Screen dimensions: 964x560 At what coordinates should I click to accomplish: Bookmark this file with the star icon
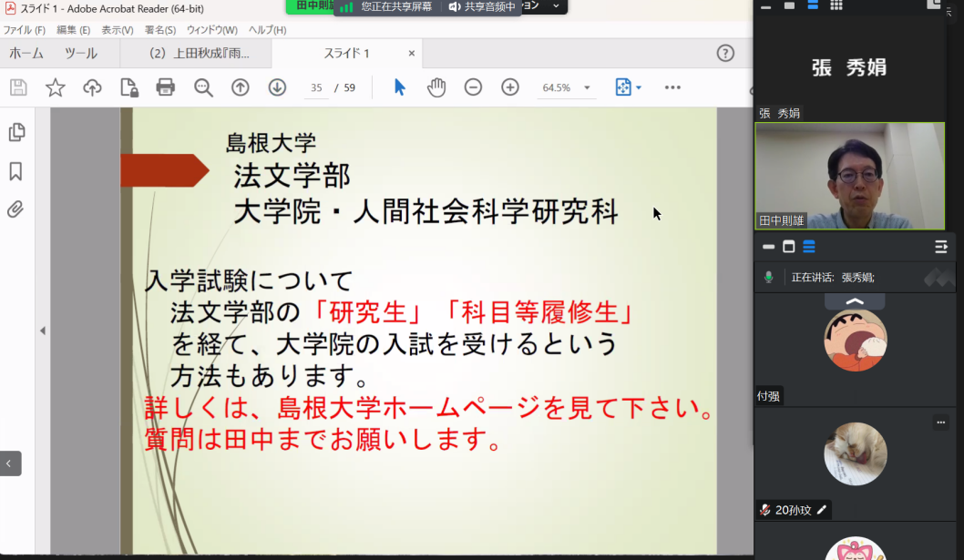(x=56, y=87)
